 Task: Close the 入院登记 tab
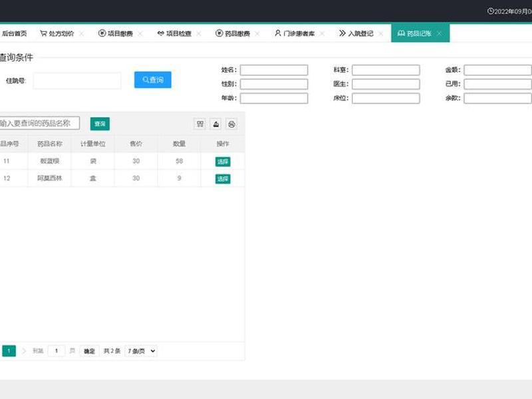381,33
